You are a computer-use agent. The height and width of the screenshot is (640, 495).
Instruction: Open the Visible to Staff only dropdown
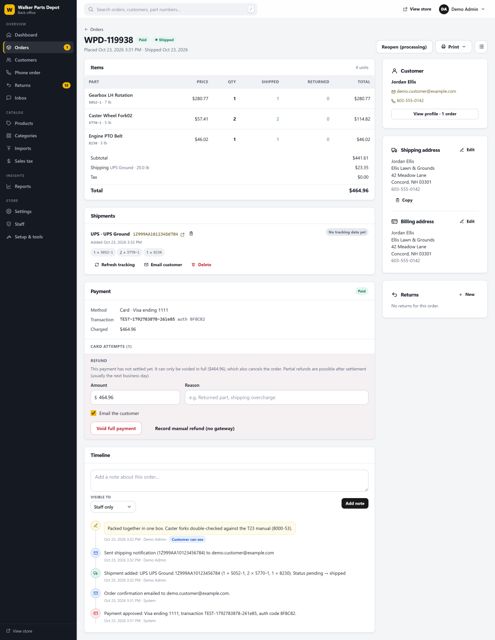pyautogui.click(x=113, y=507)
